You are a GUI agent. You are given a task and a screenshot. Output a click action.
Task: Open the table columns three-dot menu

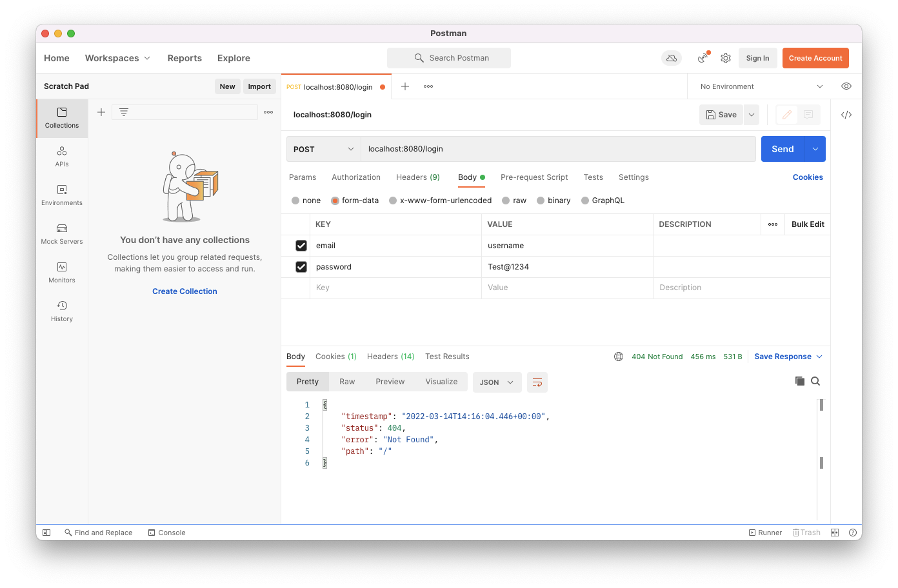pos(773,224)
